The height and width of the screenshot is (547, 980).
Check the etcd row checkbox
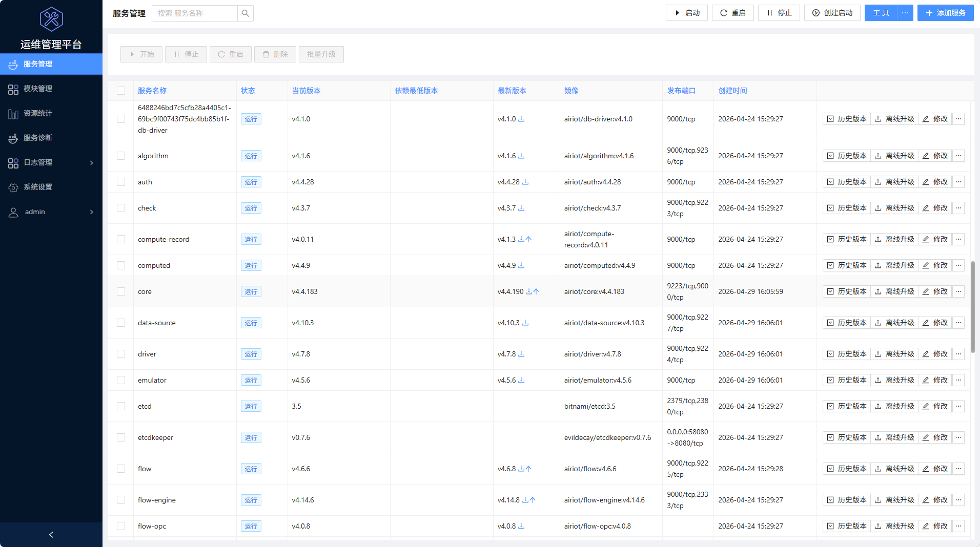(121, 406)
